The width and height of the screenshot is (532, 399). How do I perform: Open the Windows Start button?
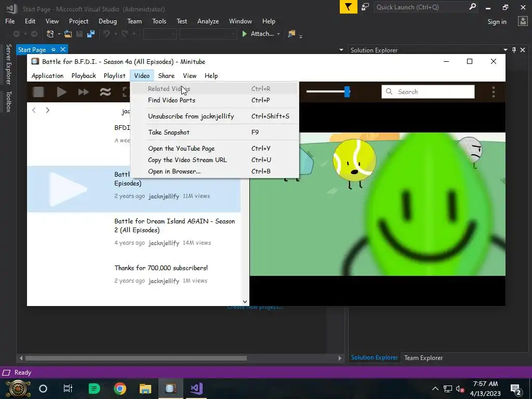(x=18, y=389)
